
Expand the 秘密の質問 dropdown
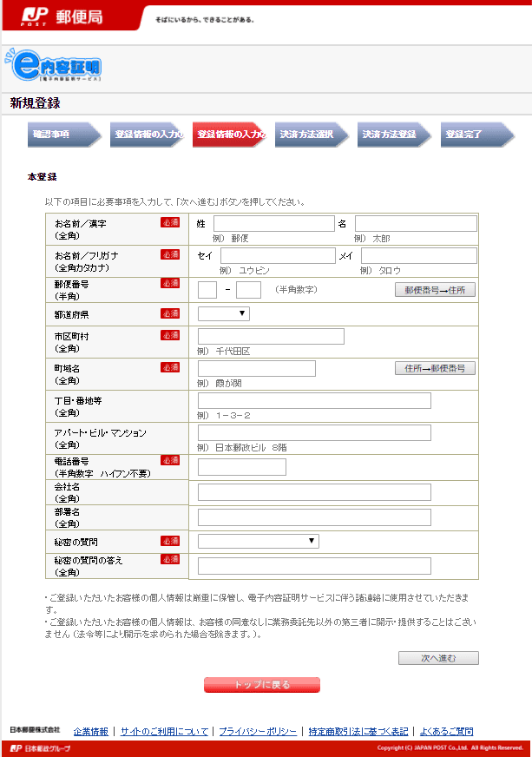pyautogui.click(x=258, y=541)
